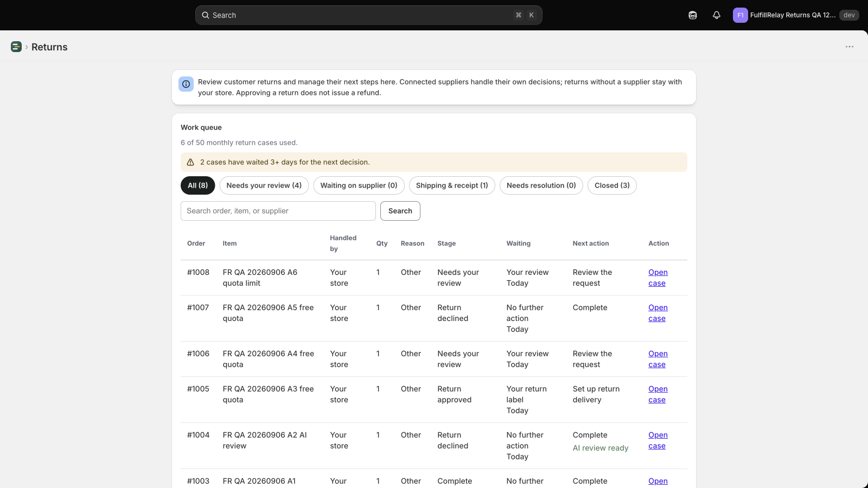The height and width of the screenshot is (488, 868).
Task: Click the Waiting column header
Action: [x=519, y=243]
